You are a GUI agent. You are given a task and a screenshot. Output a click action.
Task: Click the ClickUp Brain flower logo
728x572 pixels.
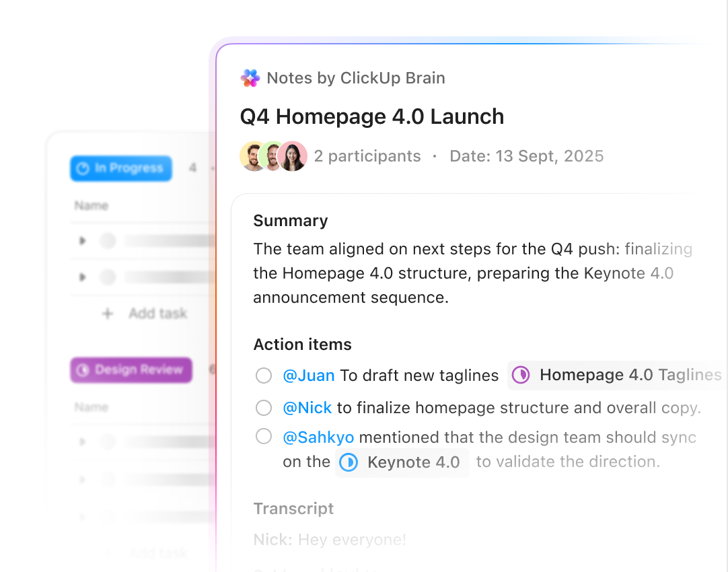pyautogui.click(x=250, y=78)
